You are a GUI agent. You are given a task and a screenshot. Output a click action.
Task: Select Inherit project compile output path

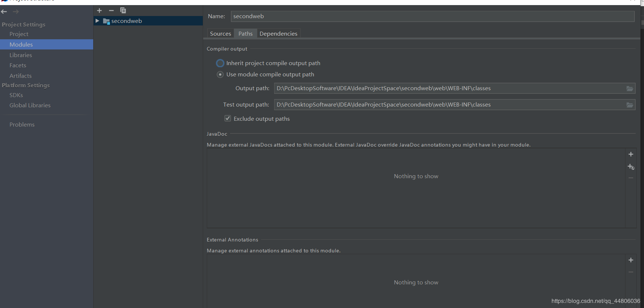(220, 63)
